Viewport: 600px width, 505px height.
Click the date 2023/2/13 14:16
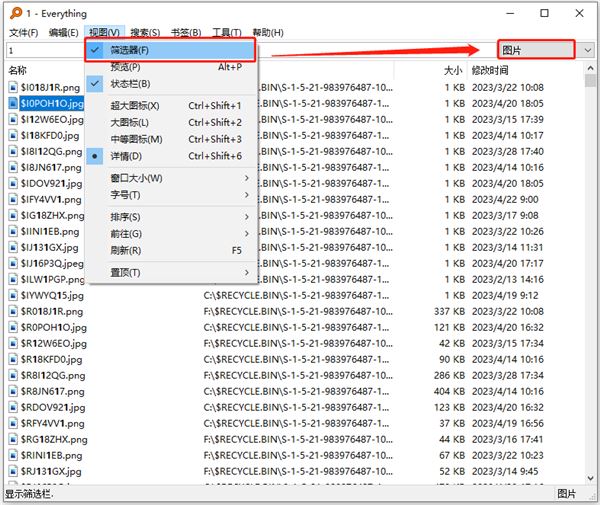click(x=508, y=279)
